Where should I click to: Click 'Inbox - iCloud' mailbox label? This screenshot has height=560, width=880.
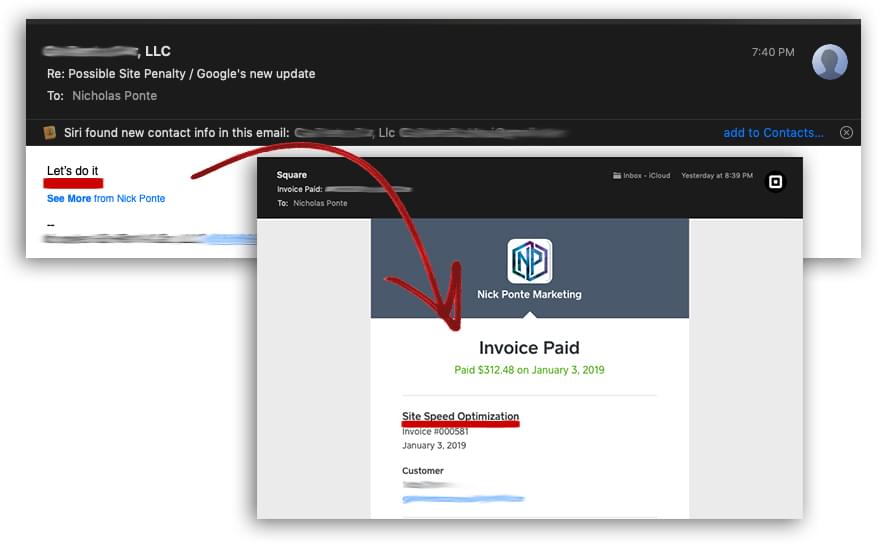coord(647,176)
